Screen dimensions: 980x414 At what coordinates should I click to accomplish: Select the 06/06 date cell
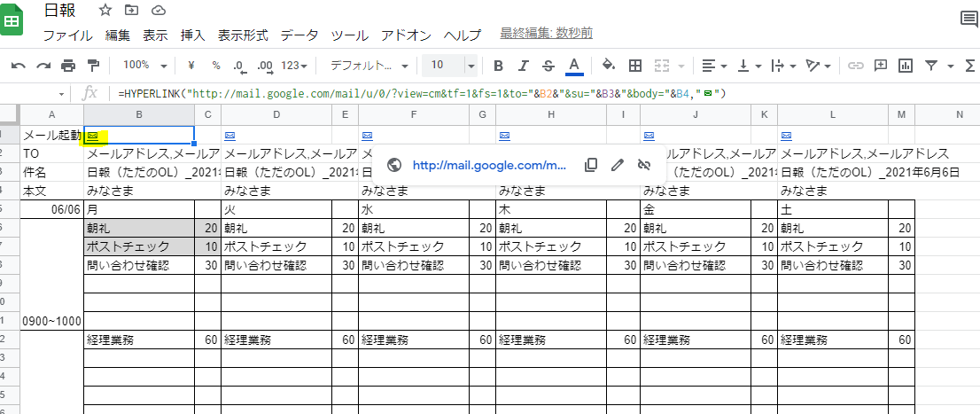(52, 209)
